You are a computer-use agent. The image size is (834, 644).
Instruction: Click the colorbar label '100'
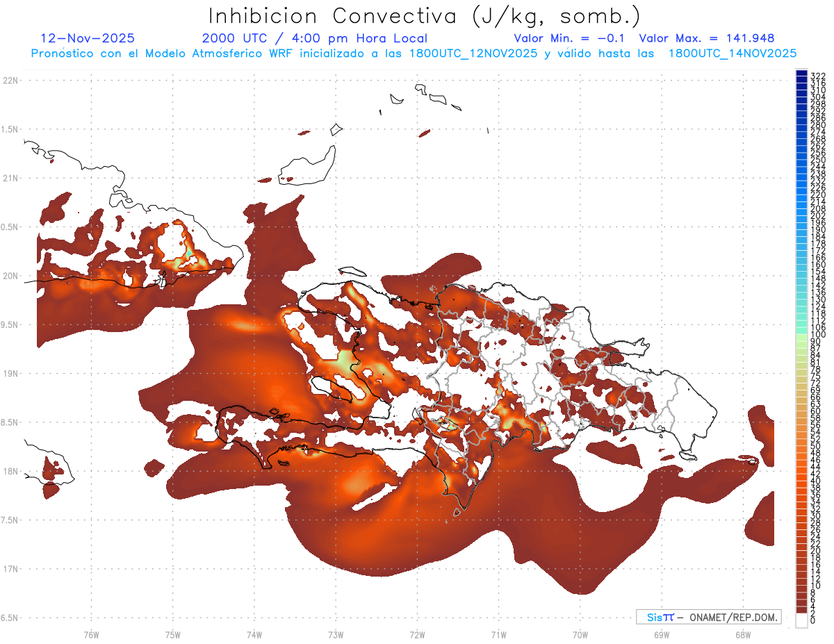tap(817, 335)
